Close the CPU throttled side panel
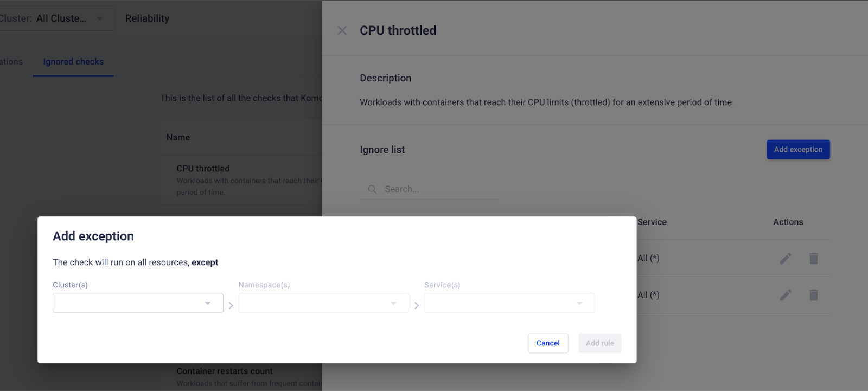Image resolution: width=868 pixels, height=391 pixels. click(342, 30)
